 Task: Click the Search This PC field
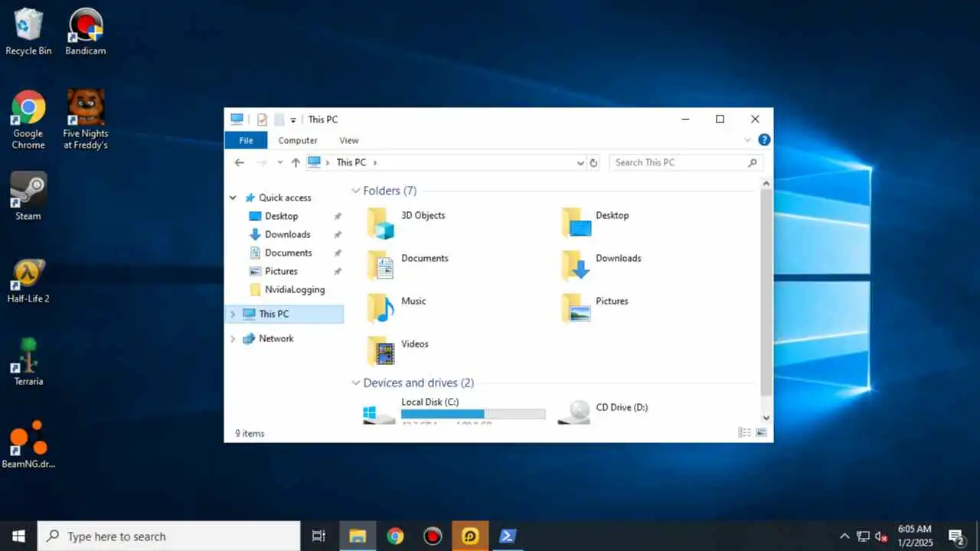point(686,162)
